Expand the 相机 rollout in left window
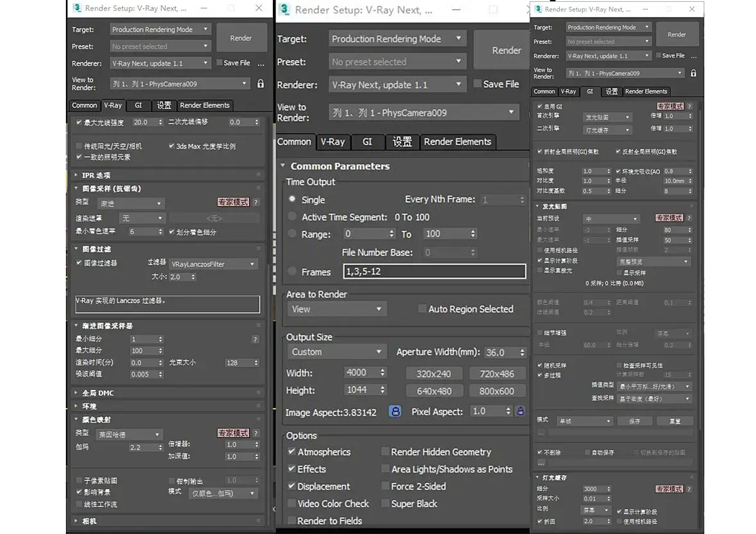 click(x=76, y=521)
